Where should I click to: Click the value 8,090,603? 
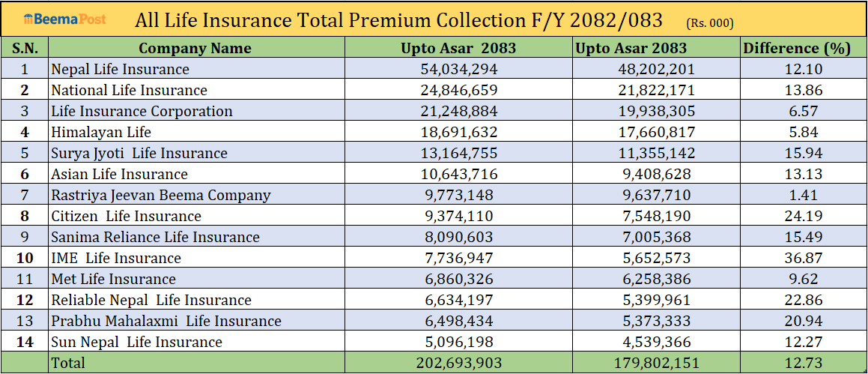pos(458,238)
